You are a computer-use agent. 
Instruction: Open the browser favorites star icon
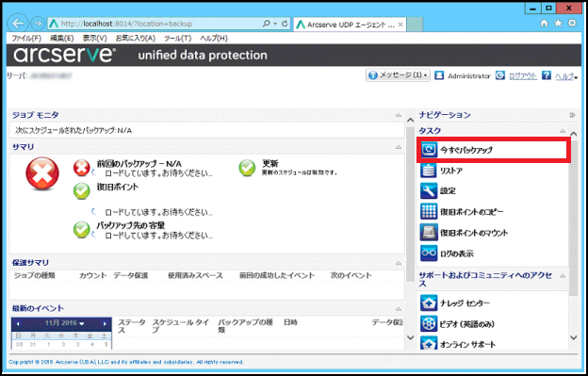pyautogui.click(x=559, y=24)
